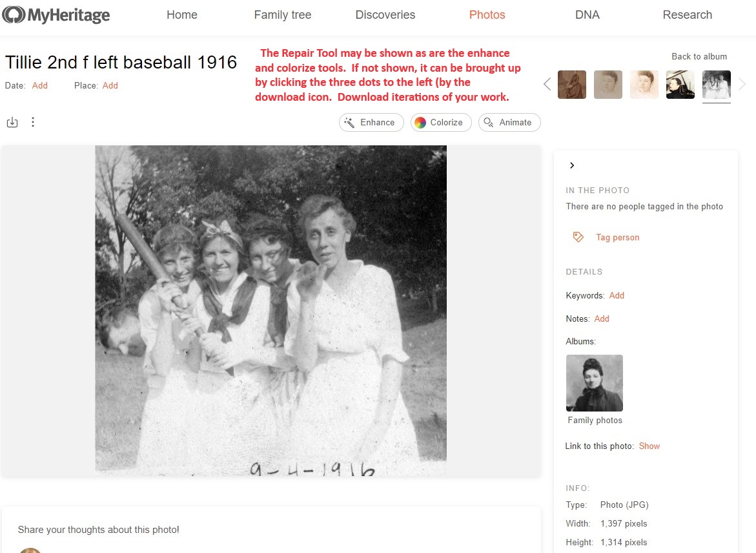Click the magic wand Enhance button

click(x=371, y=123)
